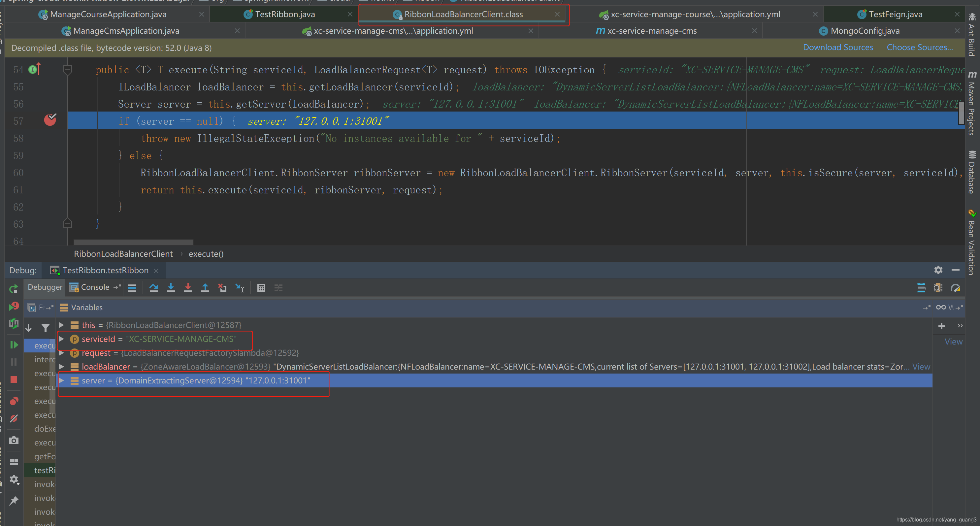Open the Console tab
The image size is (980, 526).
(95, 287)
